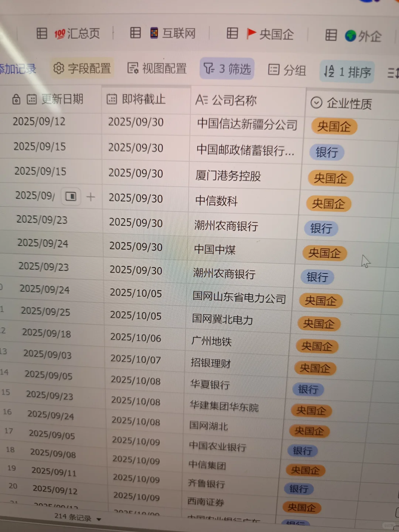Select the 齐鲁银行 cell
This screenshot has height=532, width=399.
230,484
